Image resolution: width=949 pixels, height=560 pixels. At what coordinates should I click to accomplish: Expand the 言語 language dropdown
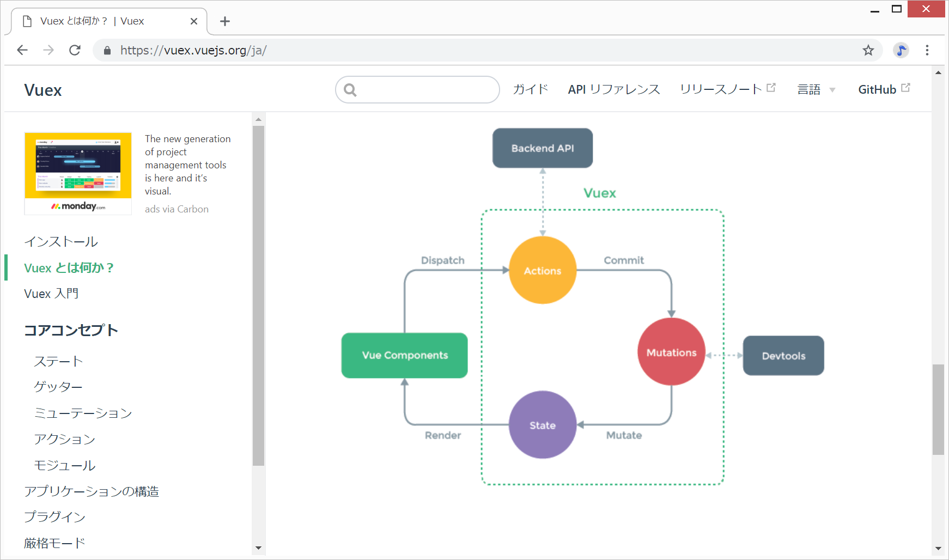816,89
